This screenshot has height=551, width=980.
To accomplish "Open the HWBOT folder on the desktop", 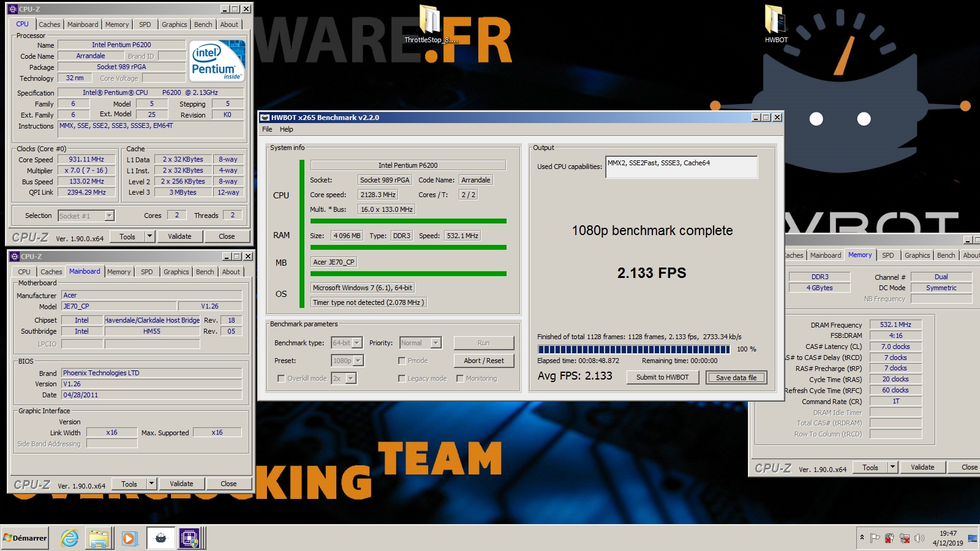I will [x=776, y=24].
